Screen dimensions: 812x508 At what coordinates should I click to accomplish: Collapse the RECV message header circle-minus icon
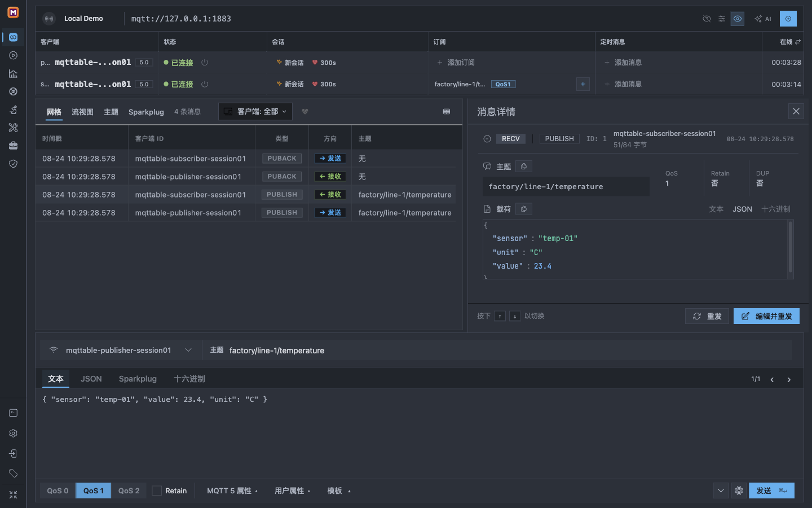point(487,139)
